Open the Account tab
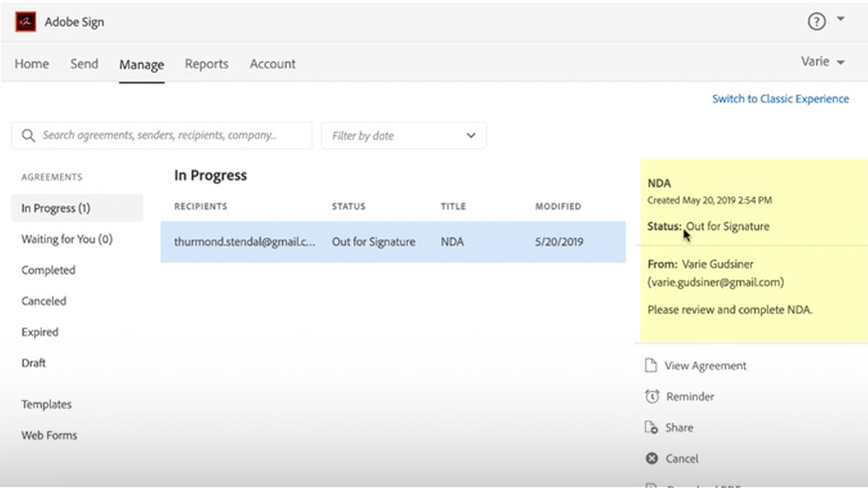 273,64
